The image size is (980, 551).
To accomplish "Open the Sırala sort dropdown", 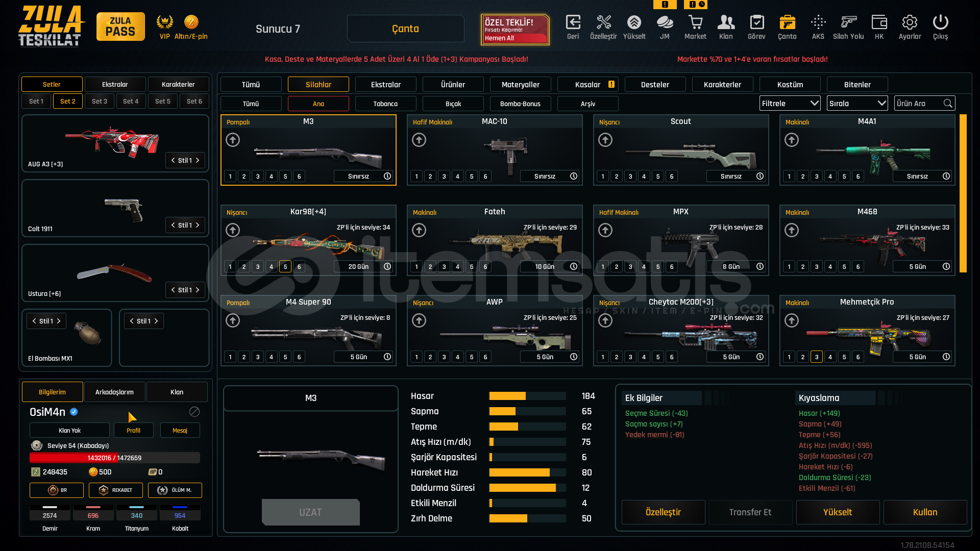I will 857,104.
